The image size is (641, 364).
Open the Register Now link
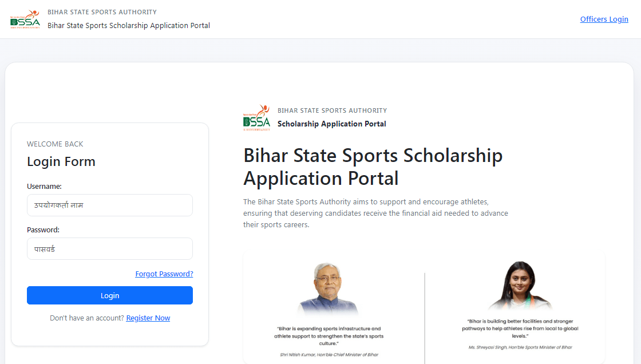tap(148, 318)
